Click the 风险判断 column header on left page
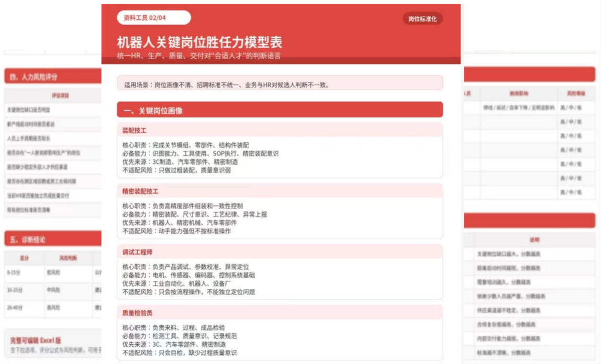This screenshot has width=601, height=364. [x=68, y=258]
